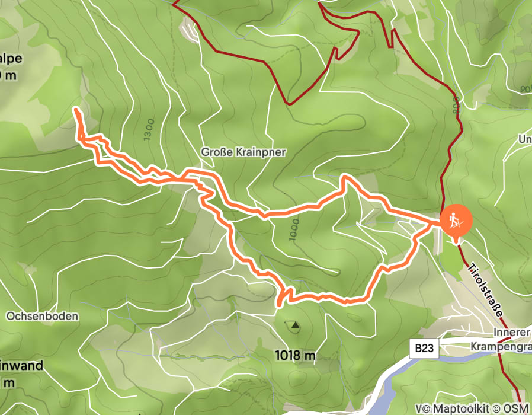532x415 pixels.
Task: Click the dark red trail's southern V-bend
Action: coord(289,103)
